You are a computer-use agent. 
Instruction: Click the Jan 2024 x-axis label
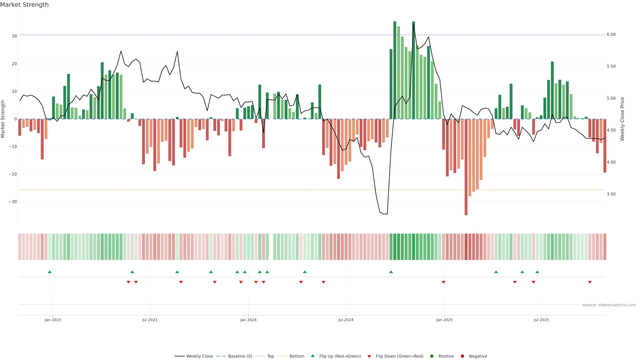(248, 320)
